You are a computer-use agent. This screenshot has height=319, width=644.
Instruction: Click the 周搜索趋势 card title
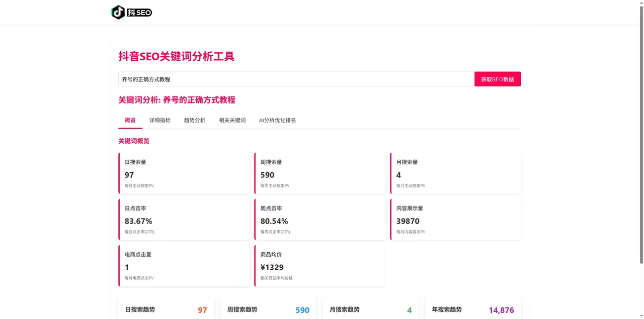point(243,309)
